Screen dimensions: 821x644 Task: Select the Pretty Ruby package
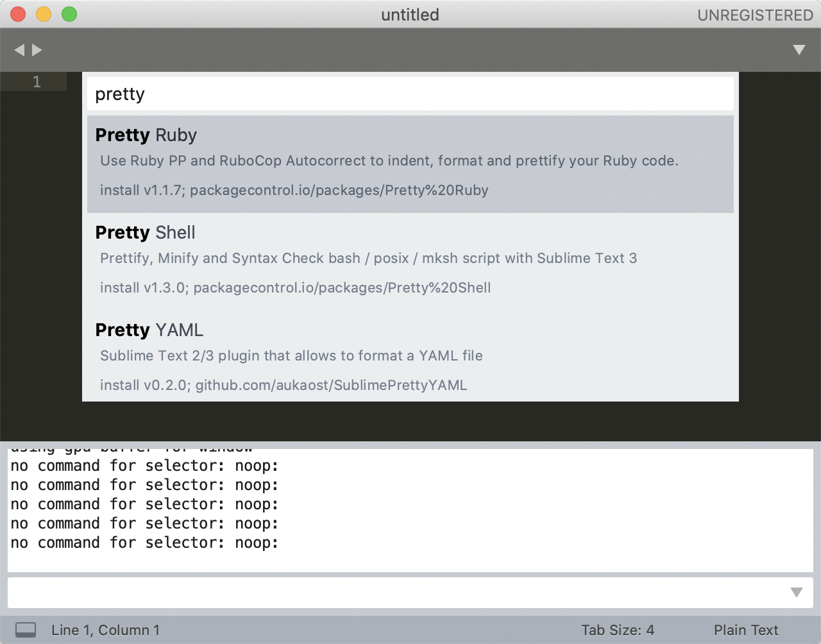[410, 164]
